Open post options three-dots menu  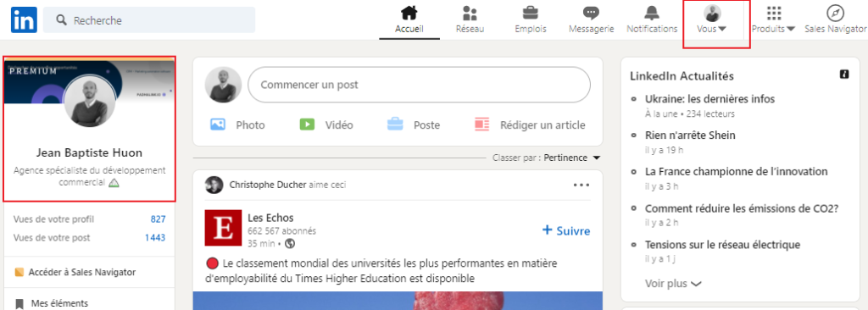[x=581, y=185]
